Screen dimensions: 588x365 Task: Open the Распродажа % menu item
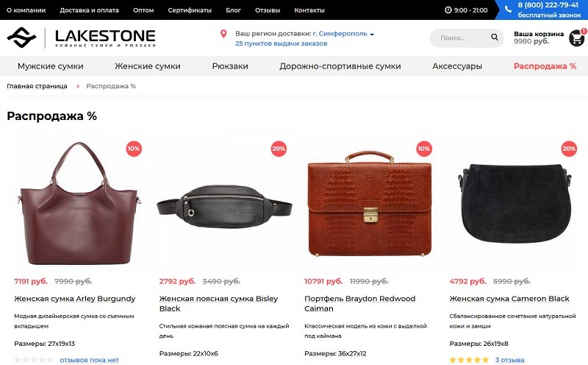pyautogui.click(x=545, y=66)
